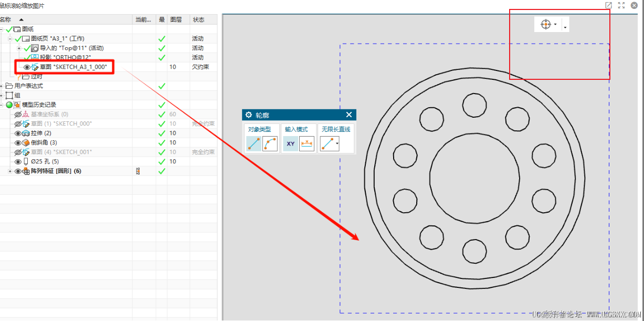Select 草图 (4) "SKETCH_001" feature
This screenshot has height=321, width=644.
pos(61,152)
